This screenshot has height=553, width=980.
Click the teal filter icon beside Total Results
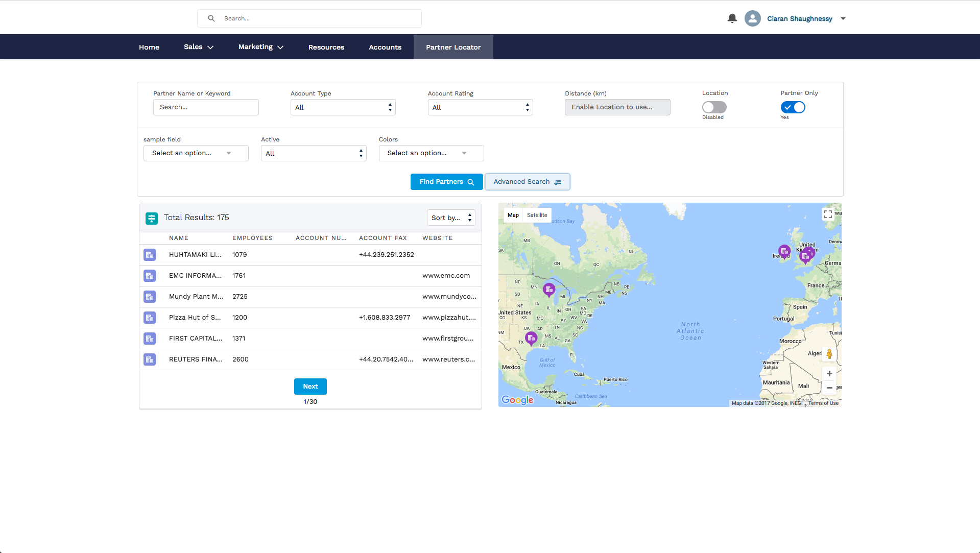[x=152, y=218]
